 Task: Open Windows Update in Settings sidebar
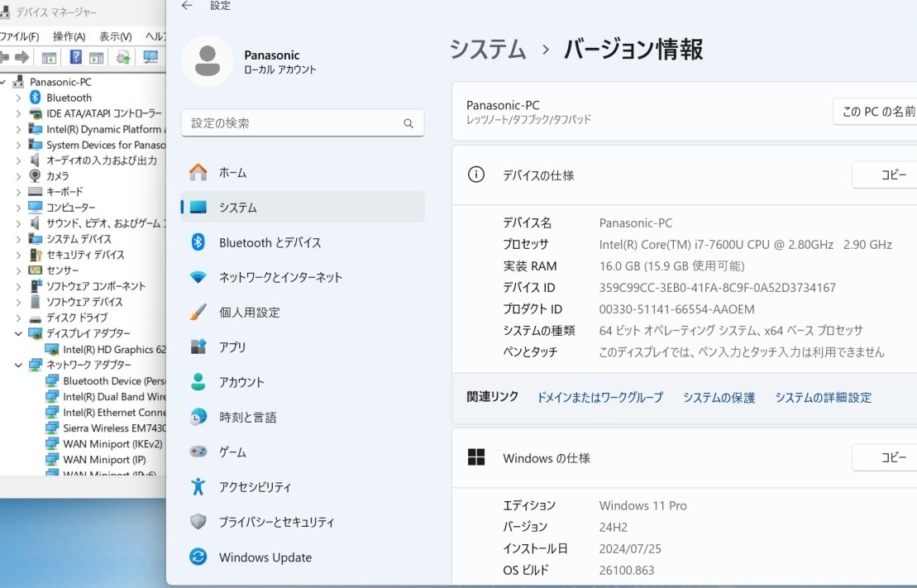(x=265, y=557)
